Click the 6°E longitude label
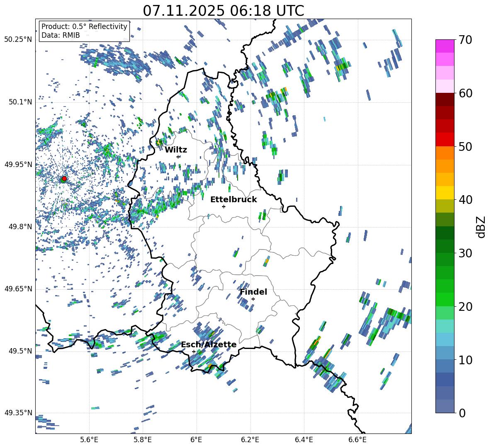This screenshot has width=491, height=448. [196, 440]
